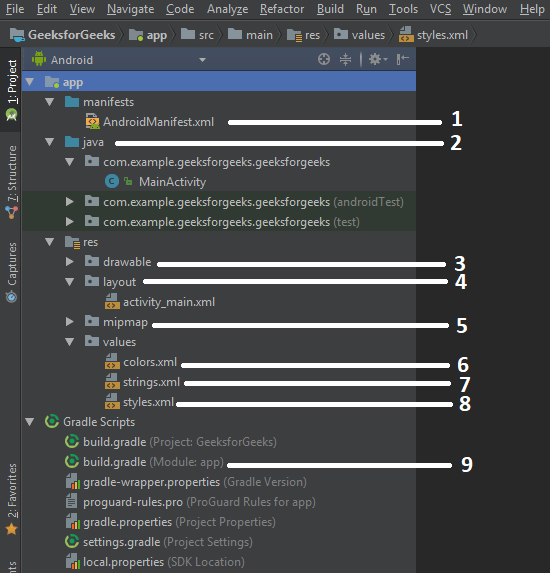The width and height of the screenshot is (550, 573).
Task: Click the gradle-wrapper.properties file icon
Action: click(x=73, y=481)
